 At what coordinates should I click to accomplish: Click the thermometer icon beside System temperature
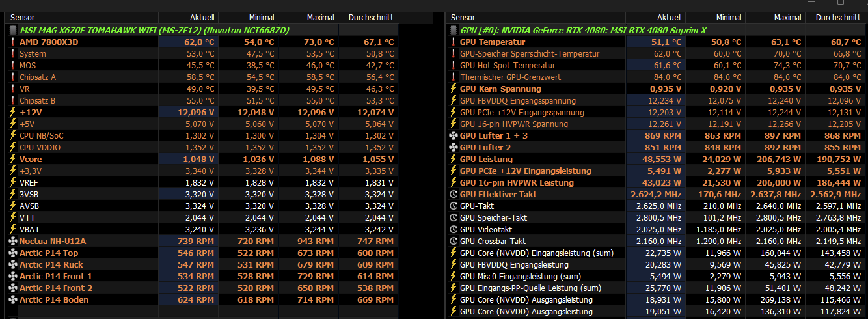coord(12,53)
